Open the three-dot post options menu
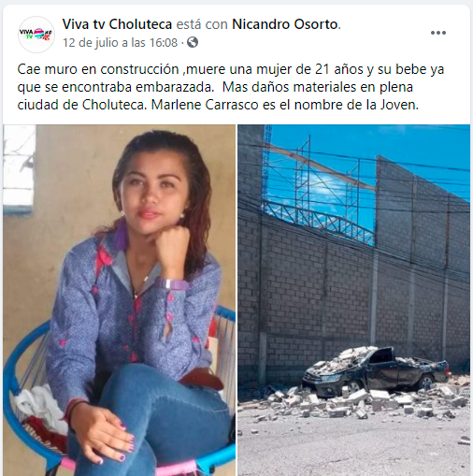The width and height of the screenshot is (473, 476). (438, 33)
